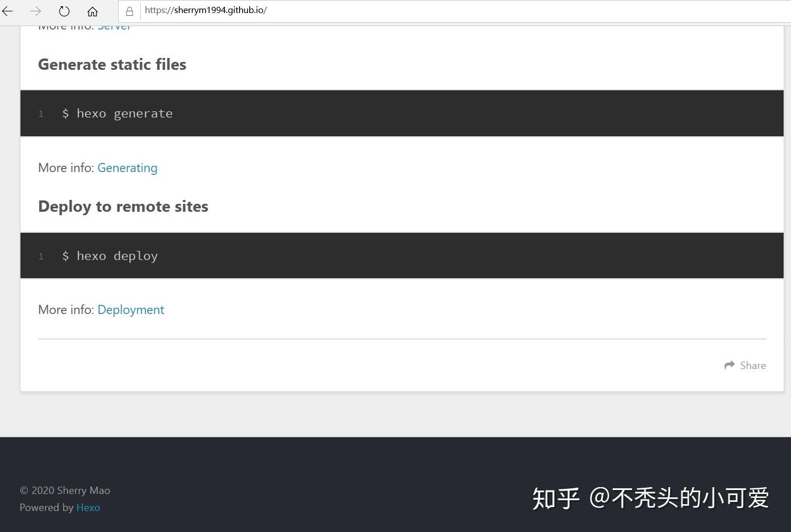Click the 'Deploy to remote sites' heading

(x=123, y=206)
